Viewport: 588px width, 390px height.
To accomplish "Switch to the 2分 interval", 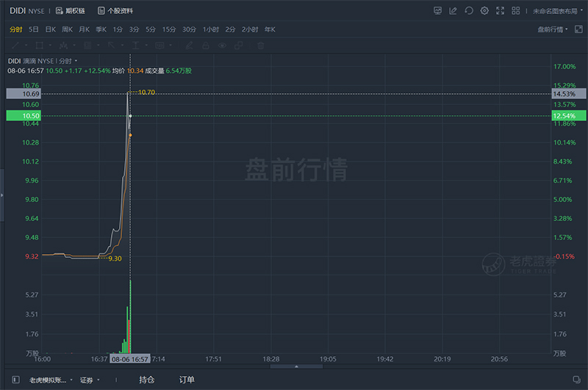I will pyautogui.click(x=230, y=29).
